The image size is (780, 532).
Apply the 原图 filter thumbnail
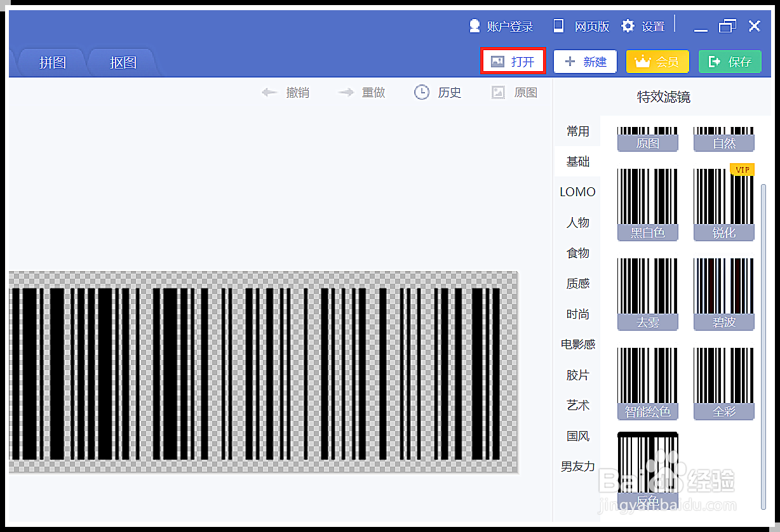tap(648, 139)
